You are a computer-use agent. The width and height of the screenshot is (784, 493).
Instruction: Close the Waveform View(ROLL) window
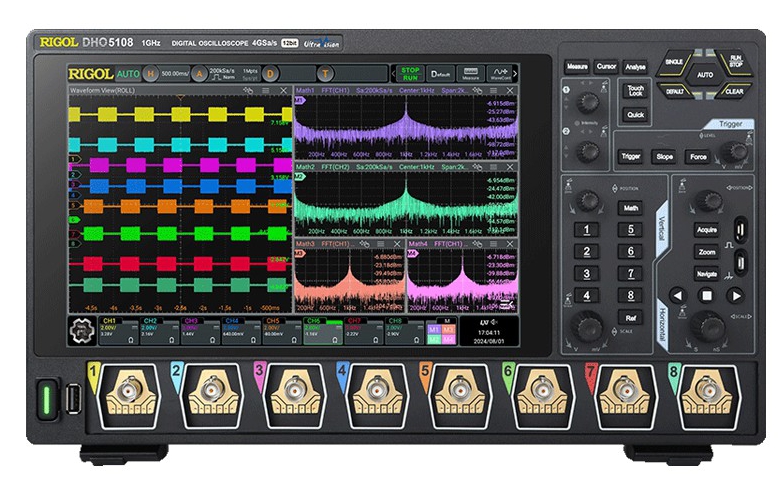click(284, 90)
